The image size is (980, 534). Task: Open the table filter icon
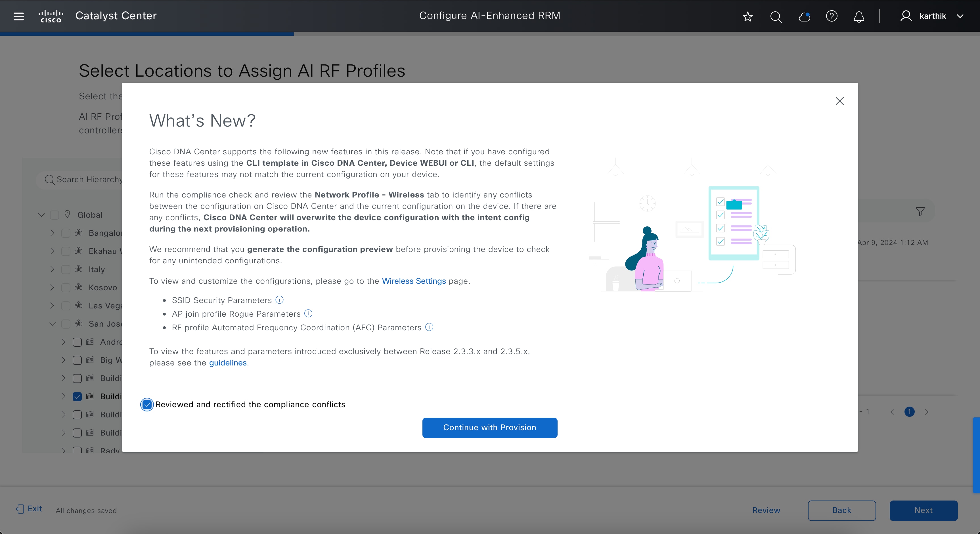click(920, 211)
